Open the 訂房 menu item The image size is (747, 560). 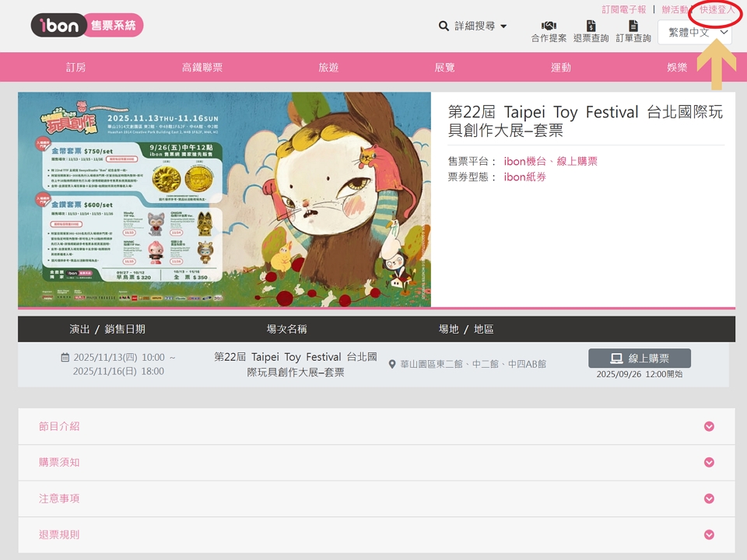76,67
